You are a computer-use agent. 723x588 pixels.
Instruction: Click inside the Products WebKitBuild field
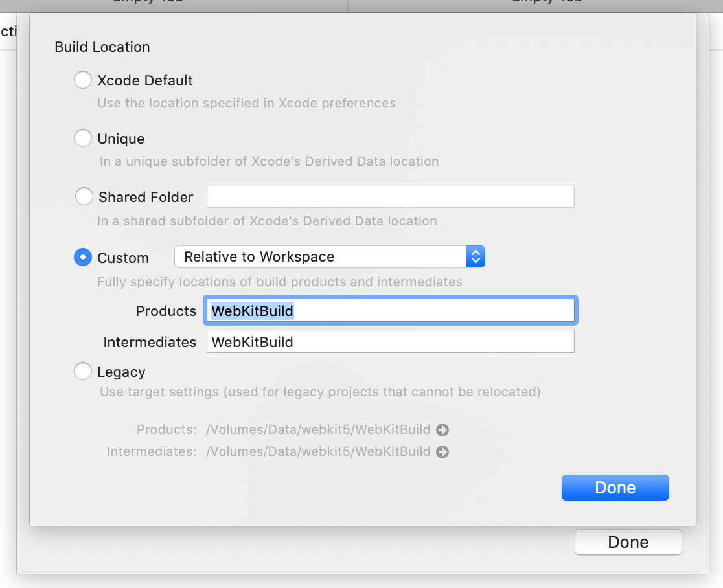point(389,310)
